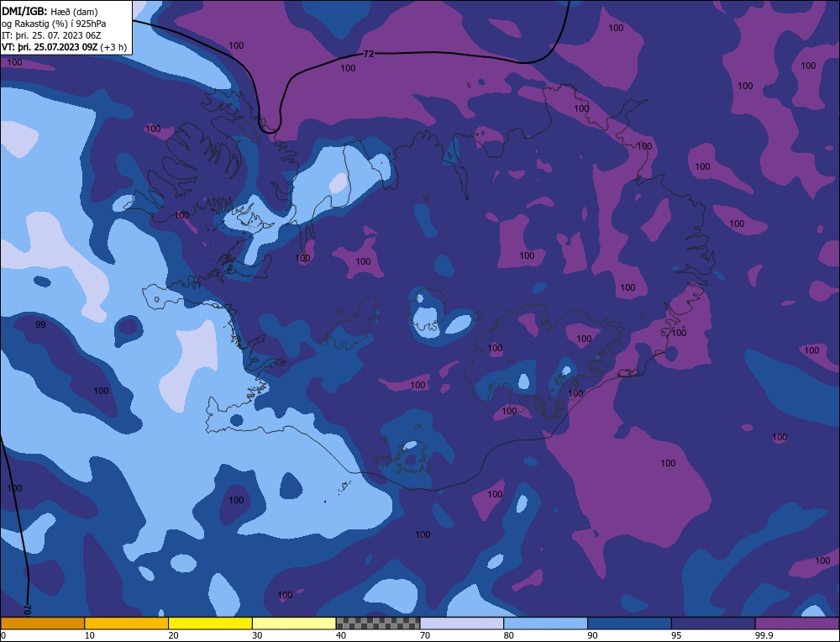The width and height of the screenshot is (840, 642).
Task: Click the legend scale value '99.9'
Action: (x=764, y=635)
